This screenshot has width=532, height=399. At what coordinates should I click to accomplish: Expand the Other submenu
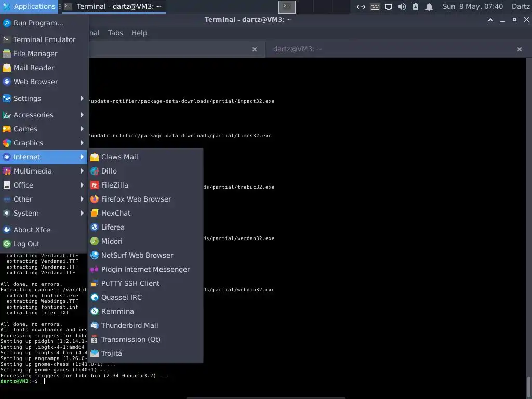click(44, 199)
